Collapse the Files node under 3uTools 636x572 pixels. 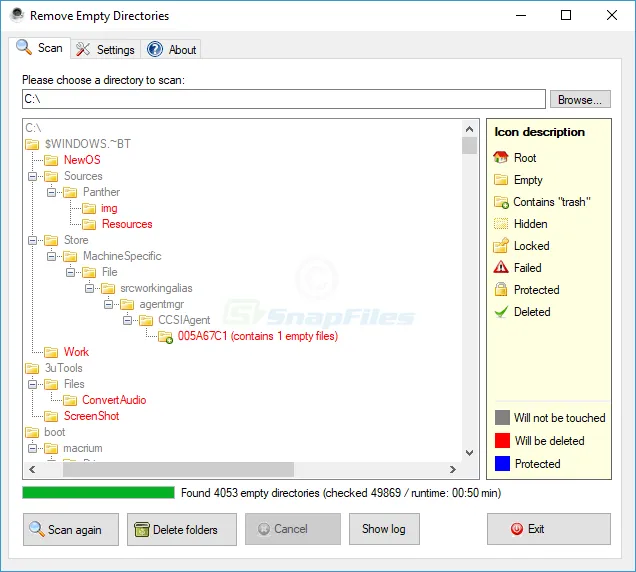pos(32,384)
